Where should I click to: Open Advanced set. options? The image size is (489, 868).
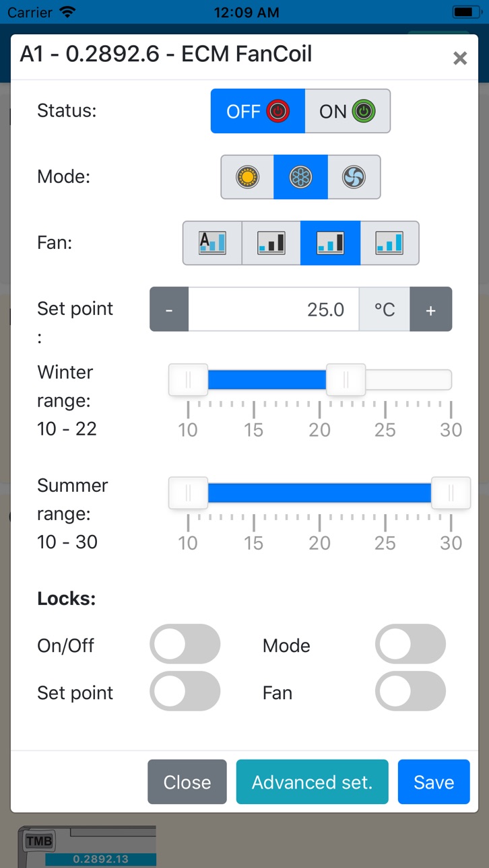click(313, 782)
